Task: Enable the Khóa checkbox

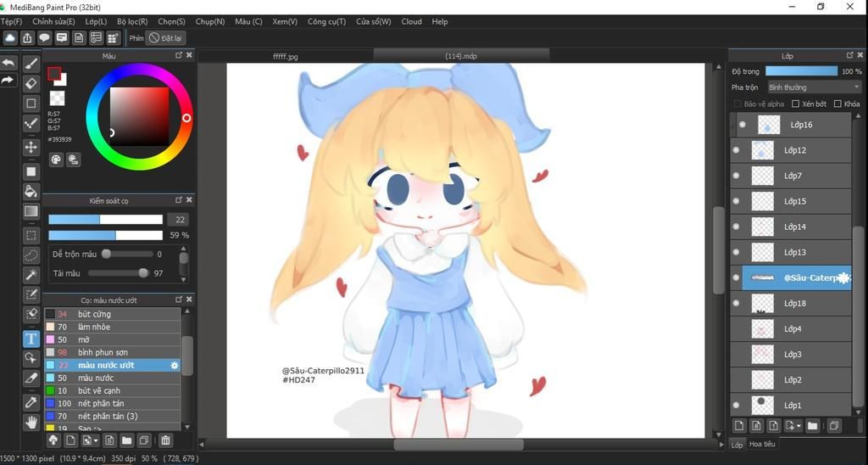Action: coord(837,104)
